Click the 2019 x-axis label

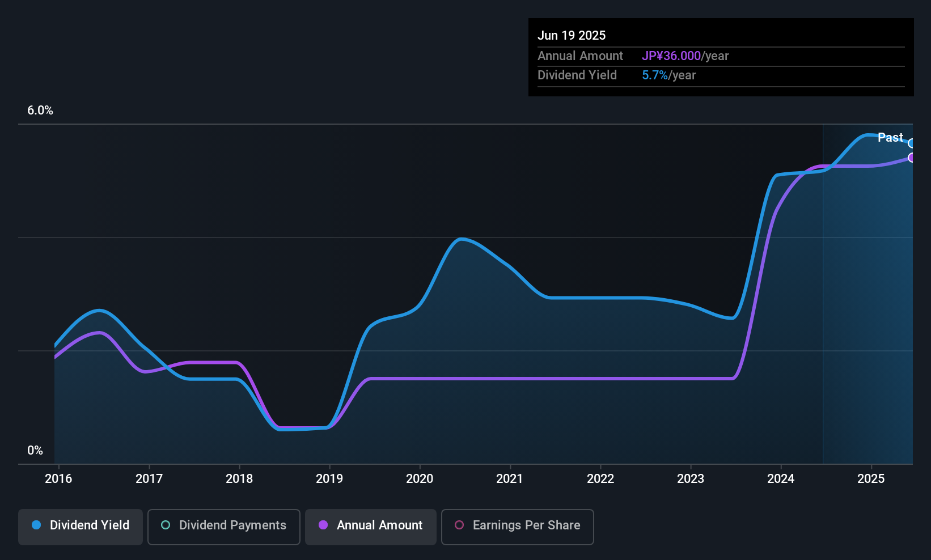(x=329, y=479)
